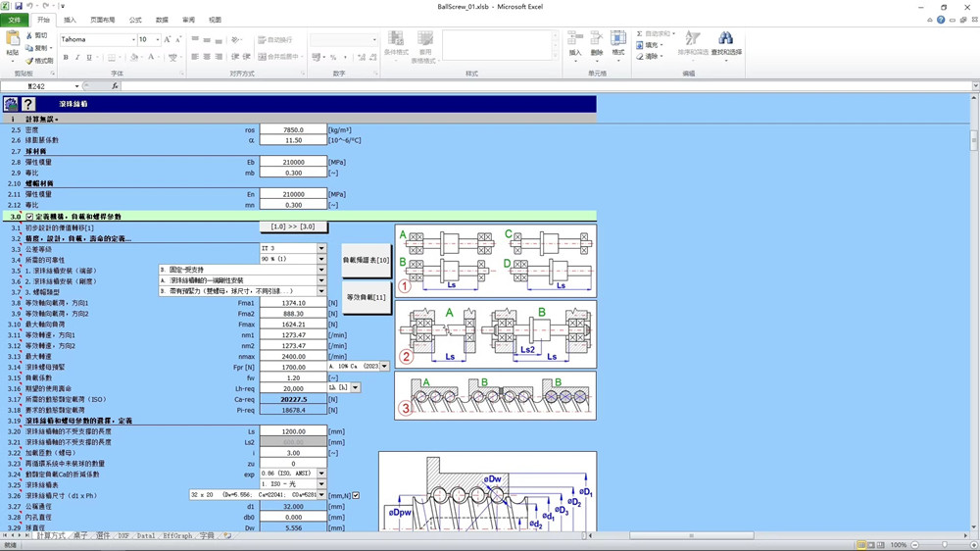Screen dimensions: 980x551
Task: Click the equivalent load [11] button
Action: click(367, 298)
